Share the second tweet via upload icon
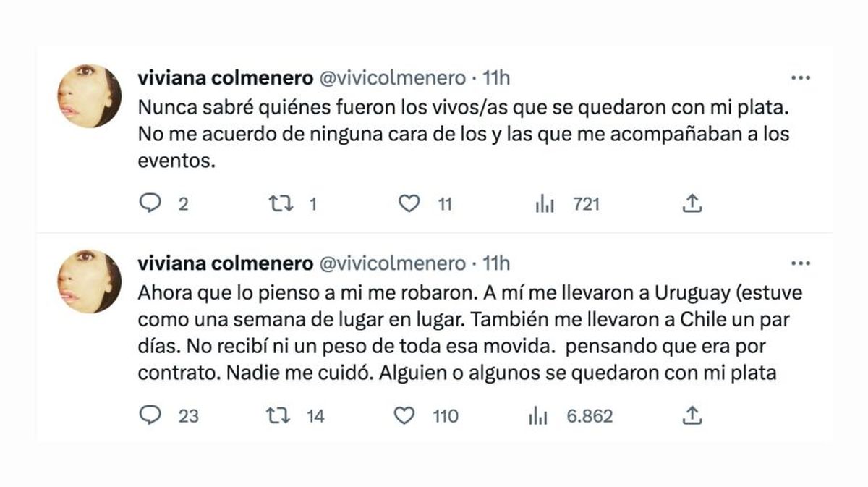 tap(694, 416)
